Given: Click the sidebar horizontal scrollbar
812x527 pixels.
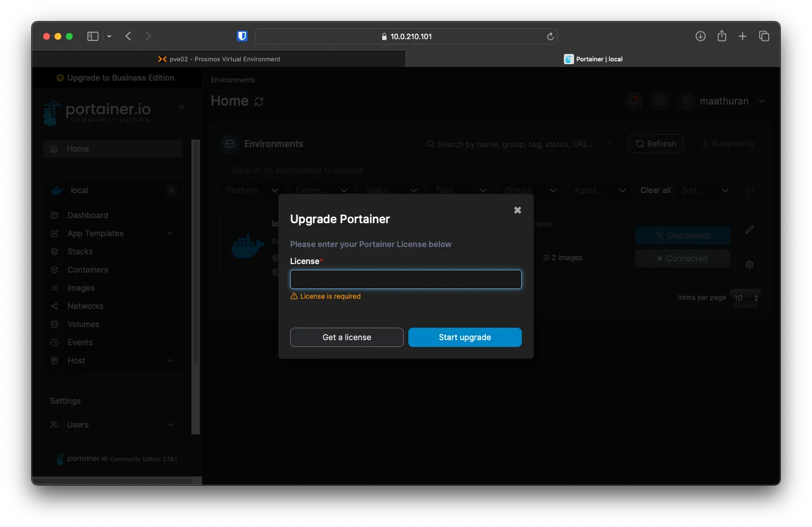Looking at the screenshot, I should (x=112, y=480).
